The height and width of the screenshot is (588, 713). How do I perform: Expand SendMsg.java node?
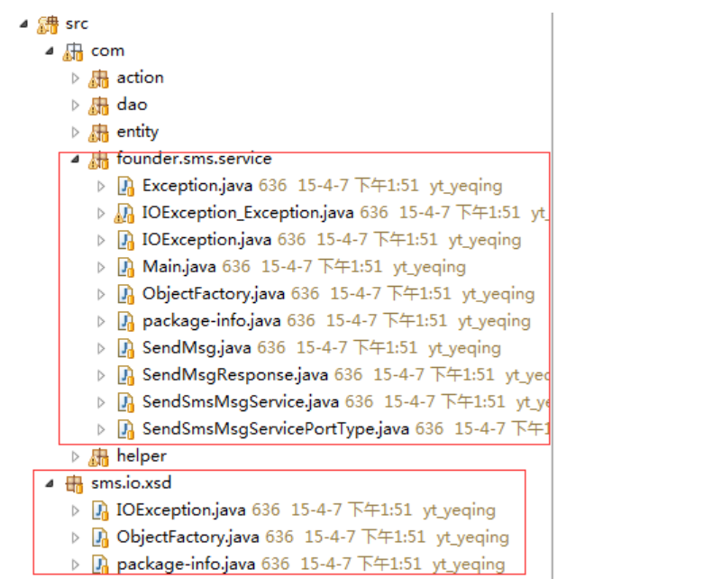point(101,348)
